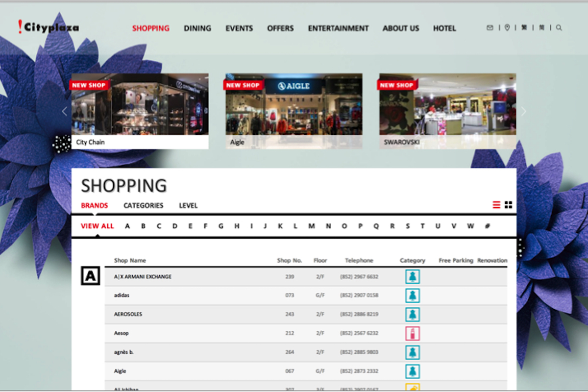Select the grid view icon
This screenshot has width=588, height=392.
509,205
